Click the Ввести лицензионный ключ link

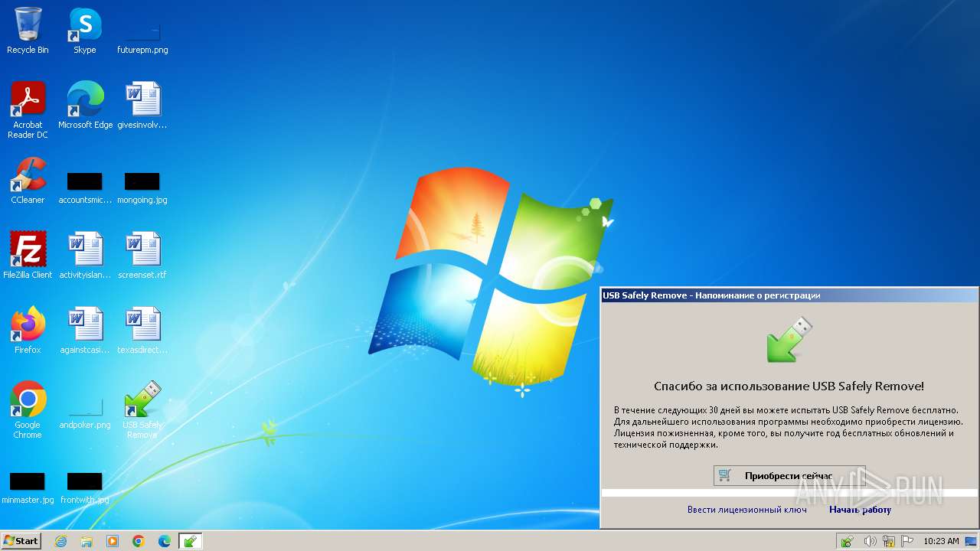pos(746,510)
